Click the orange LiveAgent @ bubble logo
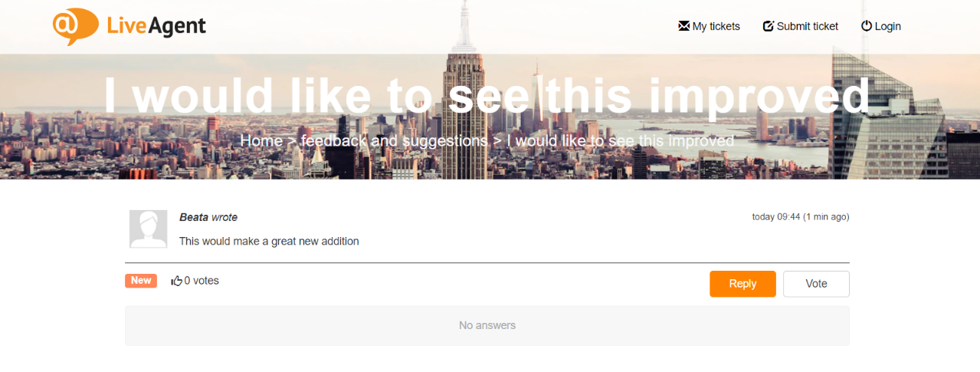Viewport: 980px width, 372px height. (76, 26)
